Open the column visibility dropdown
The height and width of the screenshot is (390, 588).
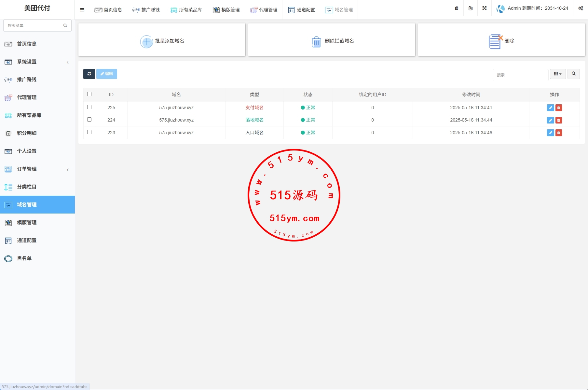coord(557,74)
